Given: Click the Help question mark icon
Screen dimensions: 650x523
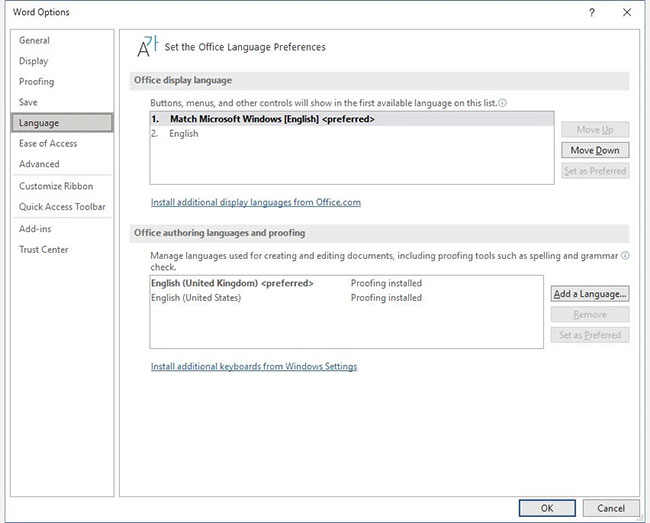Looking at the screenshot, I should [x=592, y=12].
